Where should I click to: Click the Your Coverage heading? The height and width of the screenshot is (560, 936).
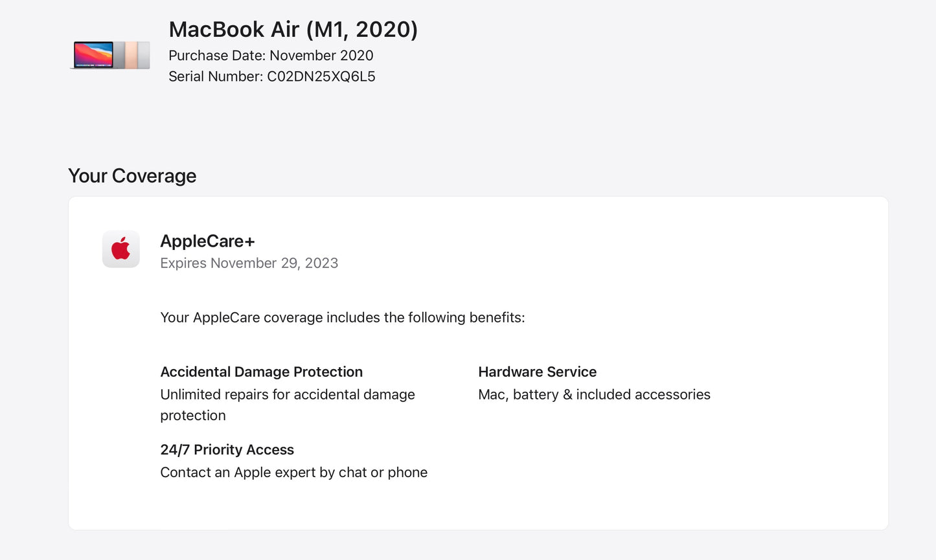(132, 175)
